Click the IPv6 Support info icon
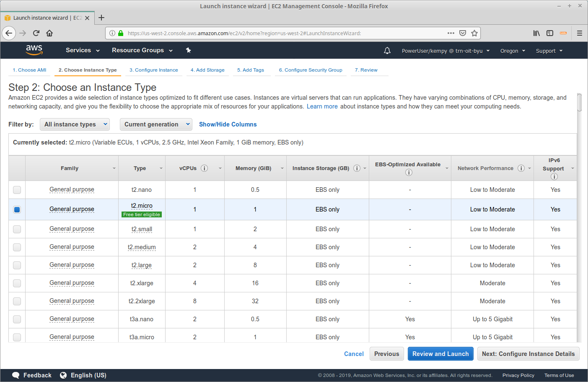 point(554,177)
